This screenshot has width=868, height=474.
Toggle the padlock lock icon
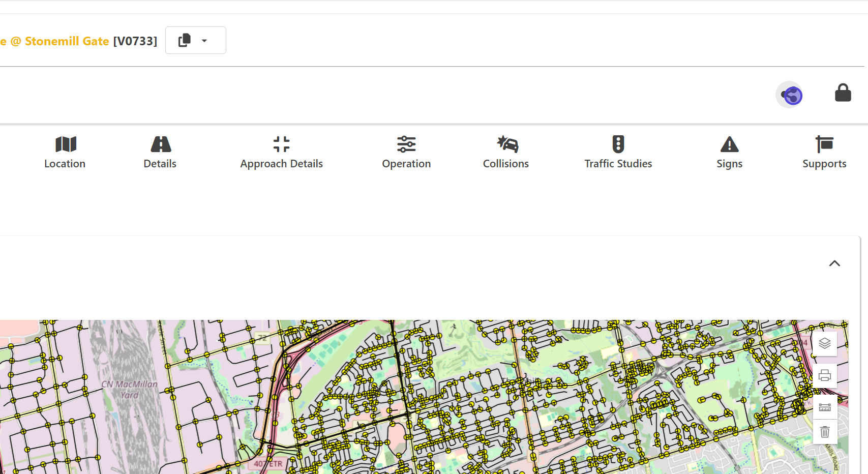click(x=843, y=93)
